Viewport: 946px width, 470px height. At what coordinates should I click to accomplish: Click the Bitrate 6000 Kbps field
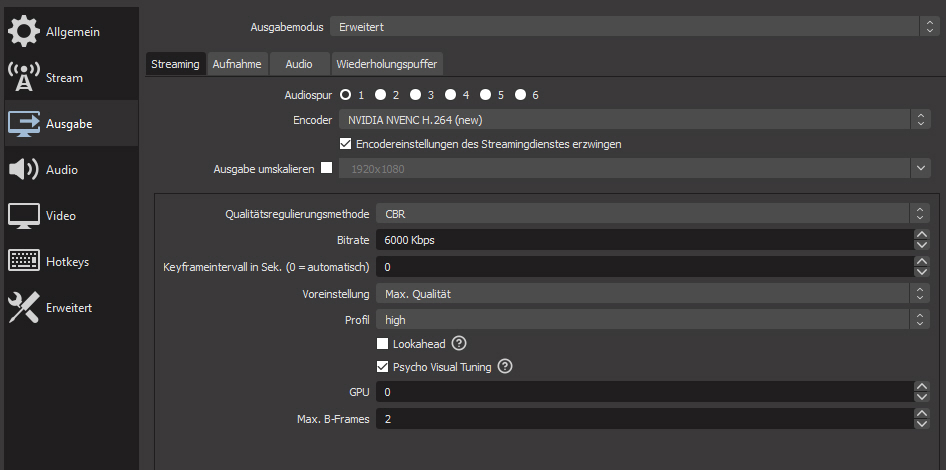pyautogui.click(x=640, y=240)
